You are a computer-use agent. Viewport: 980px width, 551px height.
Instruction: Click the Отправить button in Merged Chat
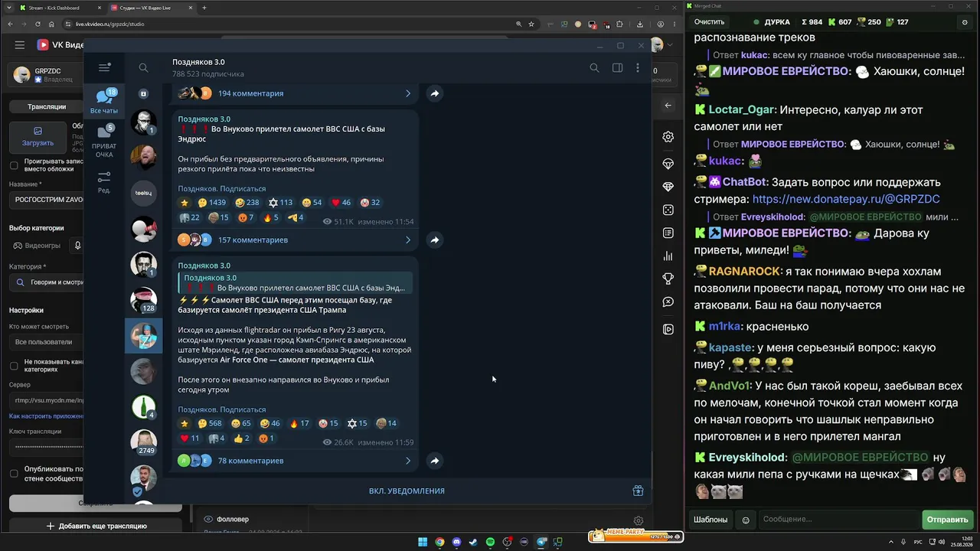coord(947,520)
